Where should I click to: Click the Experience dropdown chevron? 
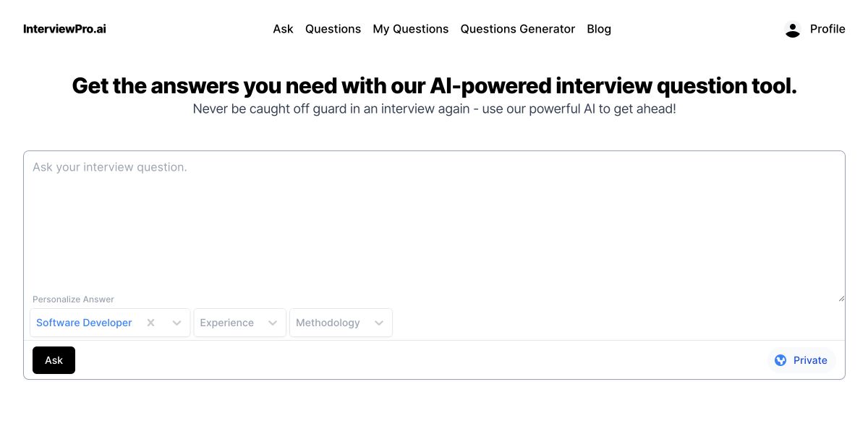[x=273, y=323]
